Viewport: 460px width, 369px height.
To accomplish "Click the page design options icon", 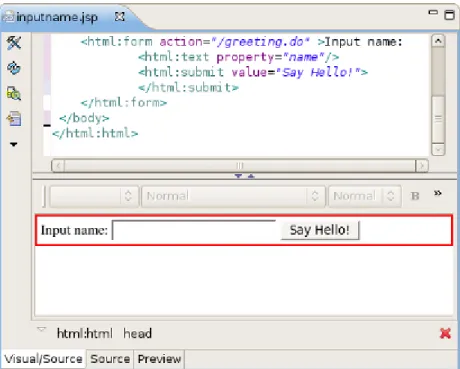I will pyautogui.click(x=14, y=94).
